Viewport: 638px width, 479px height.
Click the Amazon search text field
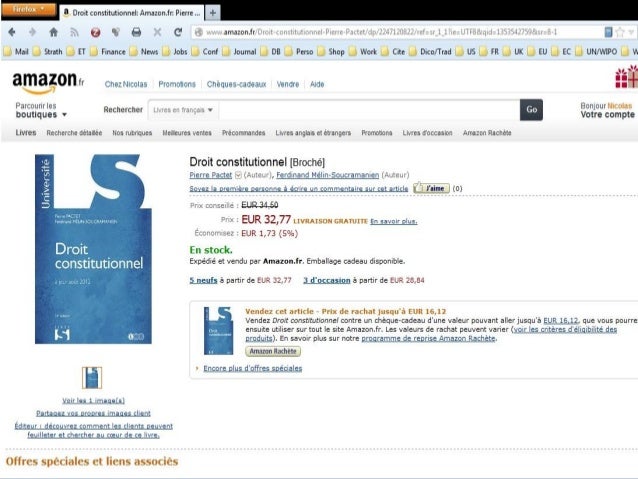[x=369, y=110]
